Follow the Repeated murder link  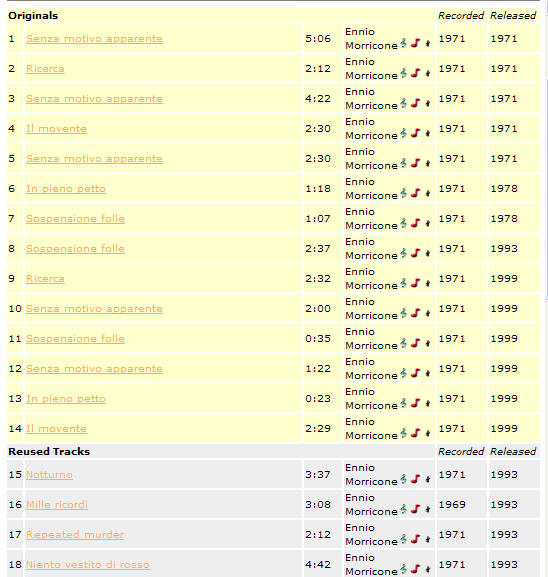point(75,535)
